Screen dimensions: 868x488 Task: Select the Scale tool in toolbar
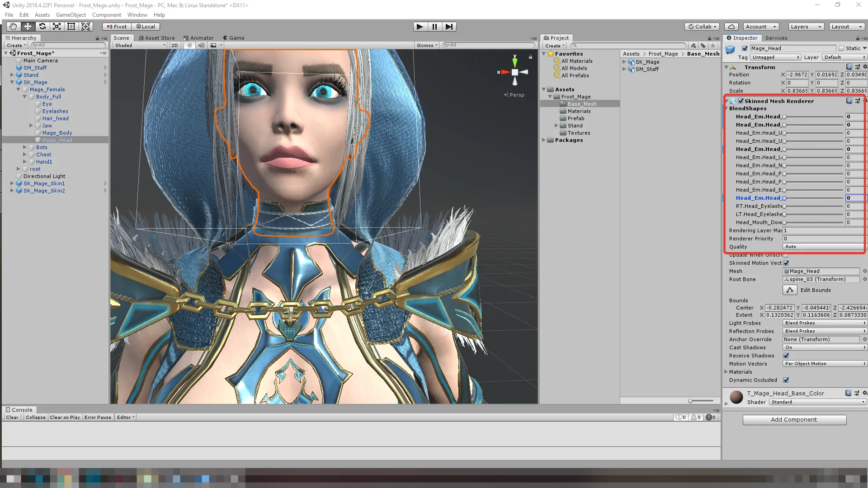click(57, 27)
